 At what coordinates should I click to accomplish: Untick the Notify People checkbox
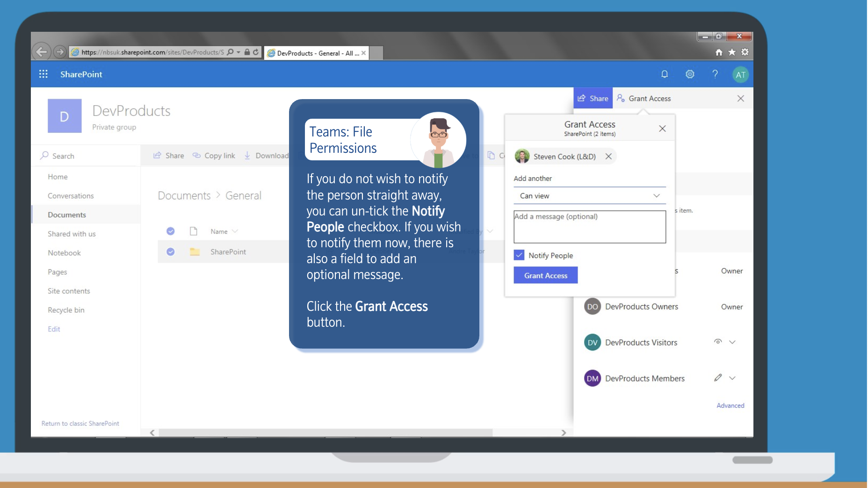[x=519, y=255]
